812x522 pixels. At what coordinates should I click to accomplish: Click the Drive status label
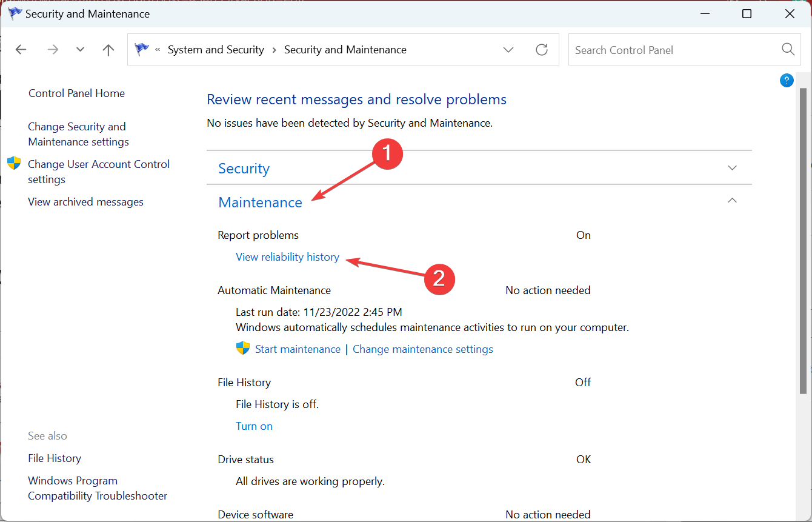click(x=245, y=460)
